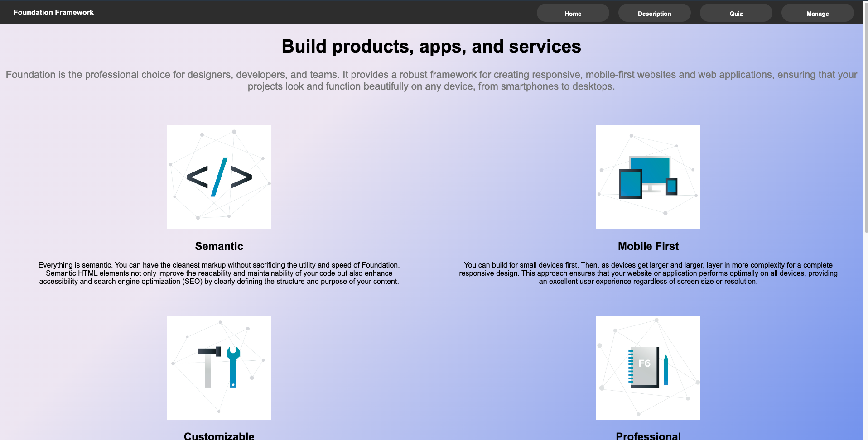Click the Semantic code brackets icon
868x440 pixels.
[219, 177]
